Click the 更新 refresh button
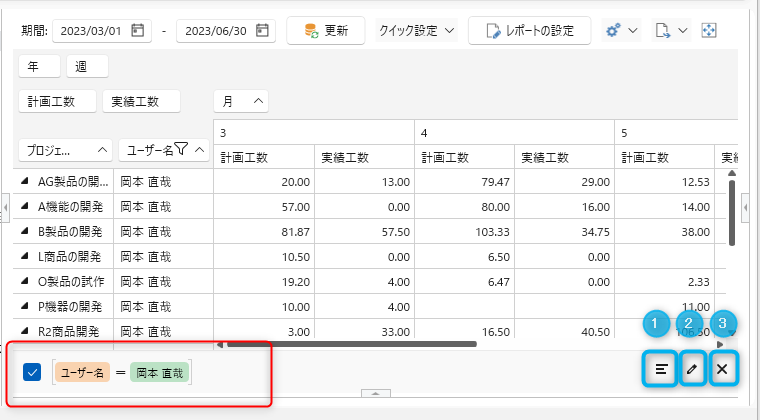Image resolution: width=760 pixels, height=420 pixels. point(325,31)
